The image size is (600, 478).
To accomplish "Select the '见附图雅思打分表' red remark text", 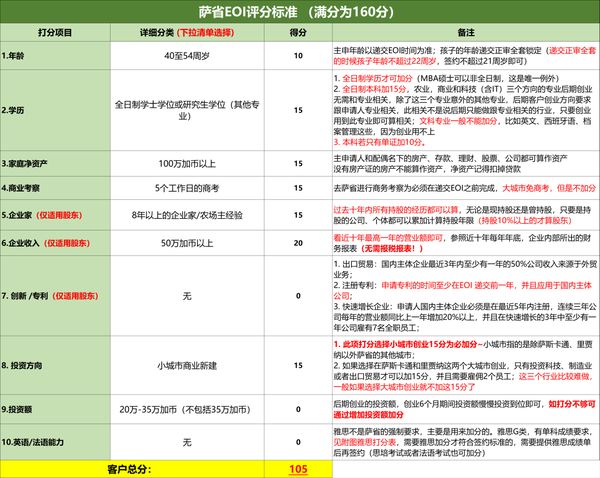I will 365,442.
